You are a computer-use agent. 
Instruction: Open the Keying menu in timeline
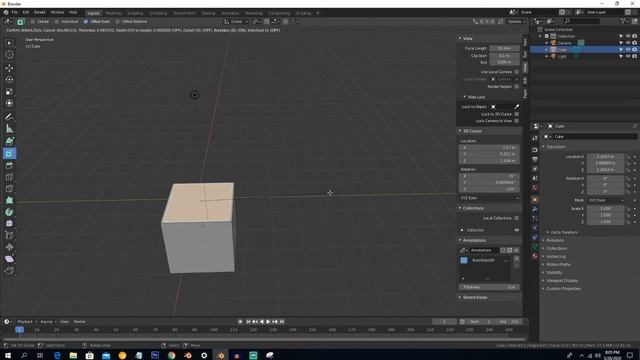[48, 322]
